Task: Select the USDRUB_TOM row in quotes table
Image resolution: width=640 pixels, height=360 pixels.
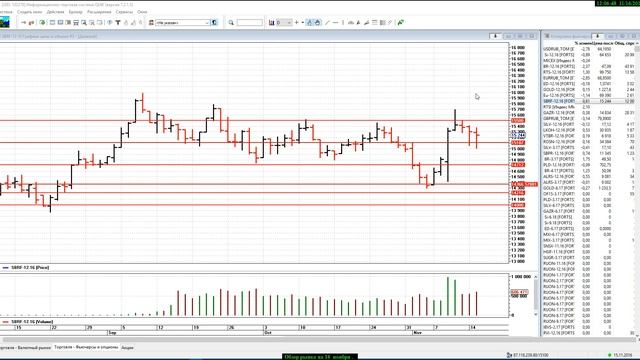Action: click(x=589, y=49)
